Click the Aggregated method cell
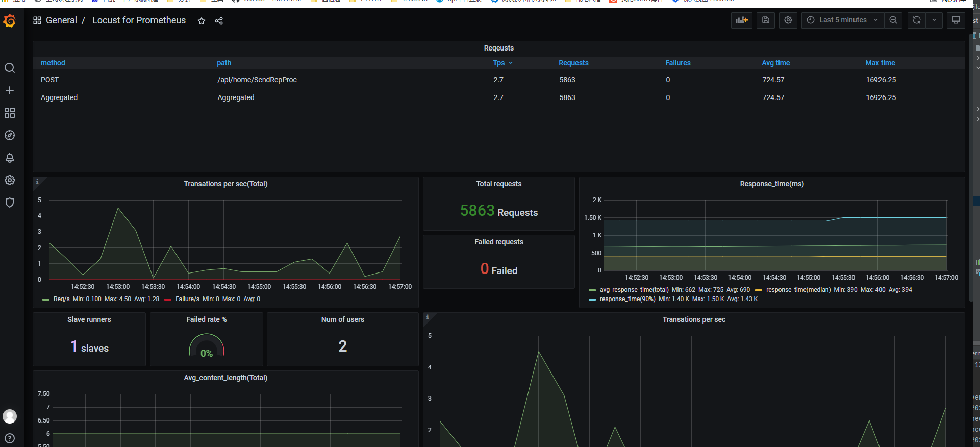The image size is (980, 447). pyautogui.click(x=59, y=97)
